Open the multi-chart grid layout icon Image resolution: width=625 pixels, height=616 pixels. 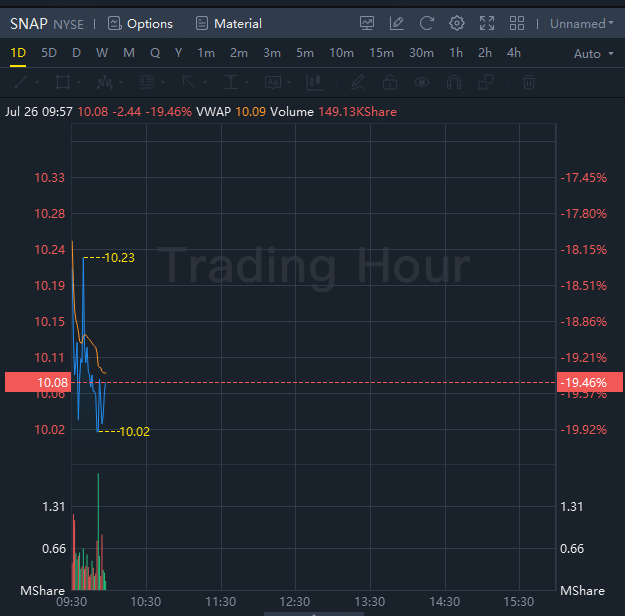[517, 23]
